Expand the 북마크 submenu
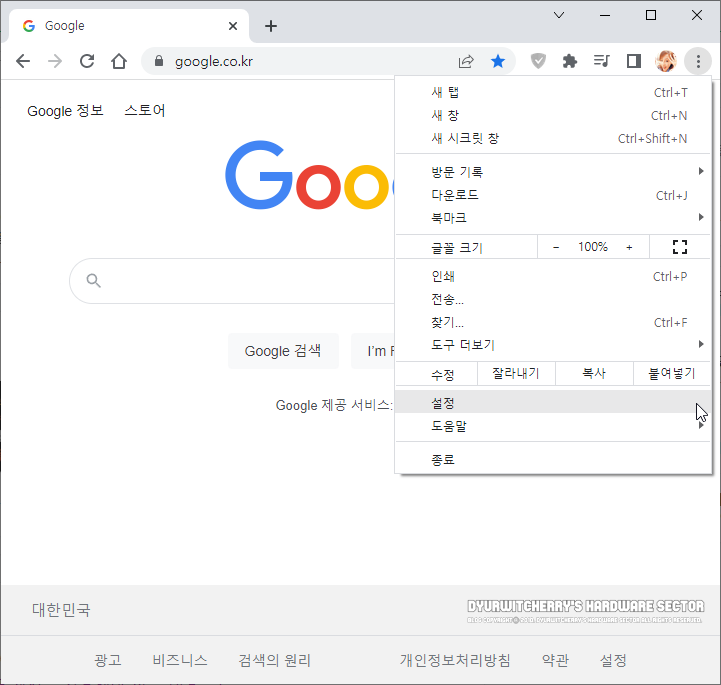The height and width of the screenshot is (685, 721). [553, 217]
